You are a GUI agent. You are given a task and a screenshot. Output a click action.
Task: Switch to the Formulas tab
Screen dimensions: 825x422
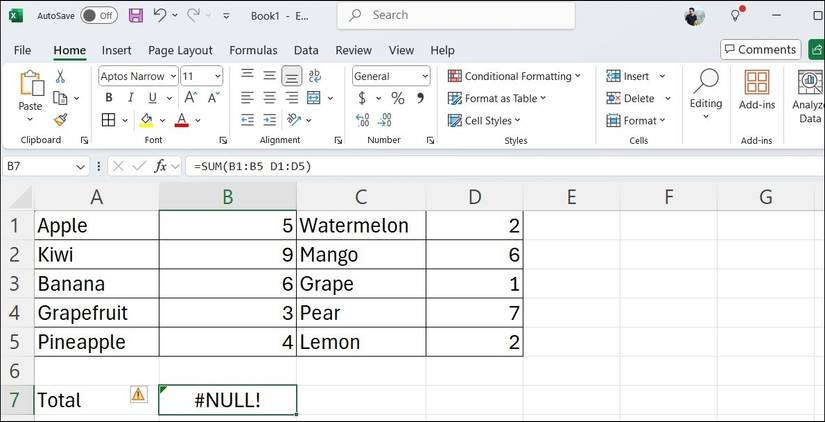253,50
